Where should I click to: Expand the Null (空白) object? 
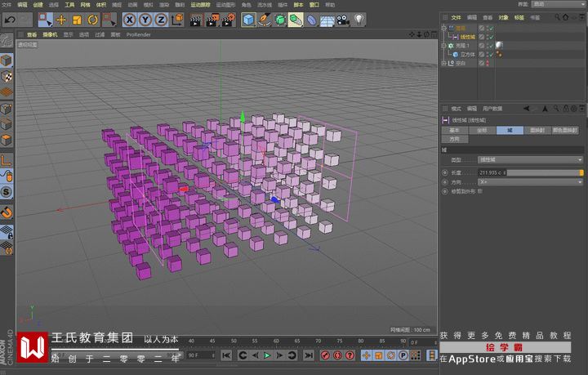(444, 63)
